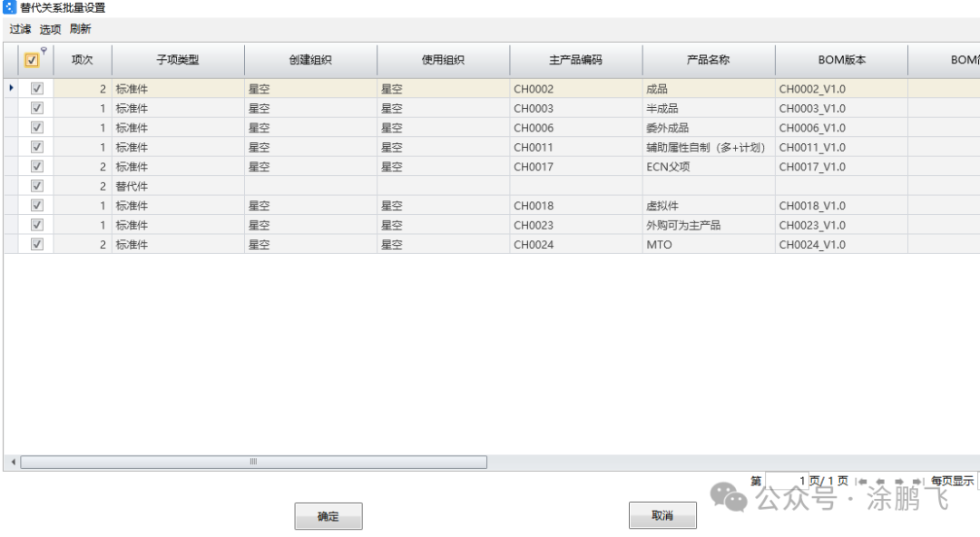Click the 确定 button
This screenshot has height=537, width=980.
[328, 516]
